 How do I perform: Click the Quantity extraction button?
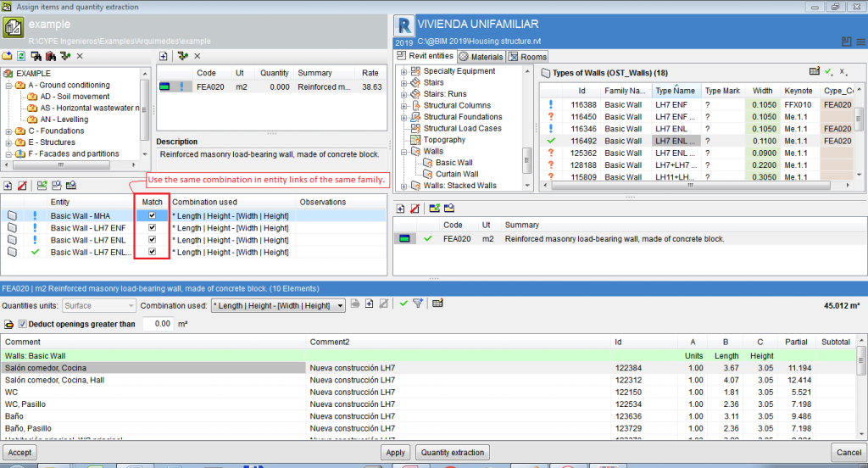click(453, 453)
